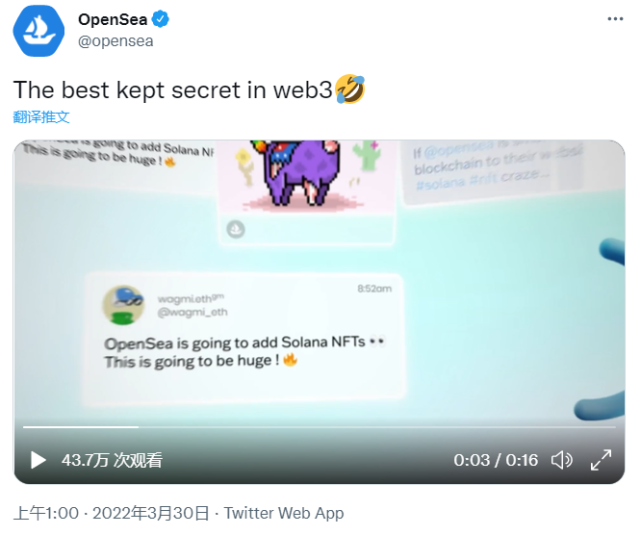This screenshot has width=641, height=535.
Task: Click the translate tweet link
Action: [x=41, y=117]
